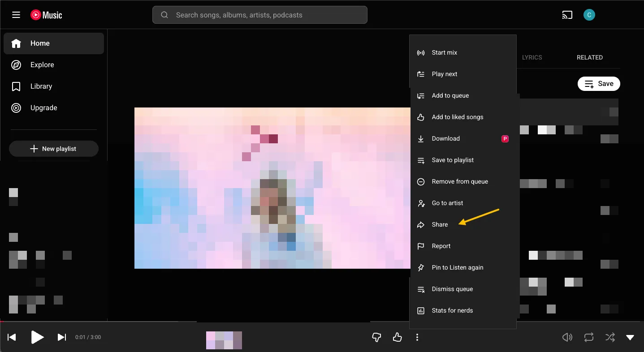Skip to the next track

pyautogui.click(x=62, y=337)
